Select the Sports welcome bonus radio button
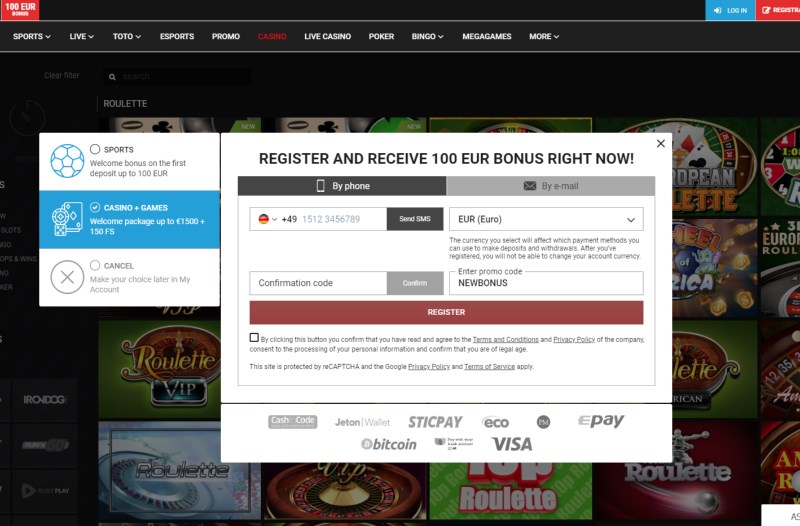Image resolution: width=800 pixels, height=526 pixels. (x=95, y=149)
